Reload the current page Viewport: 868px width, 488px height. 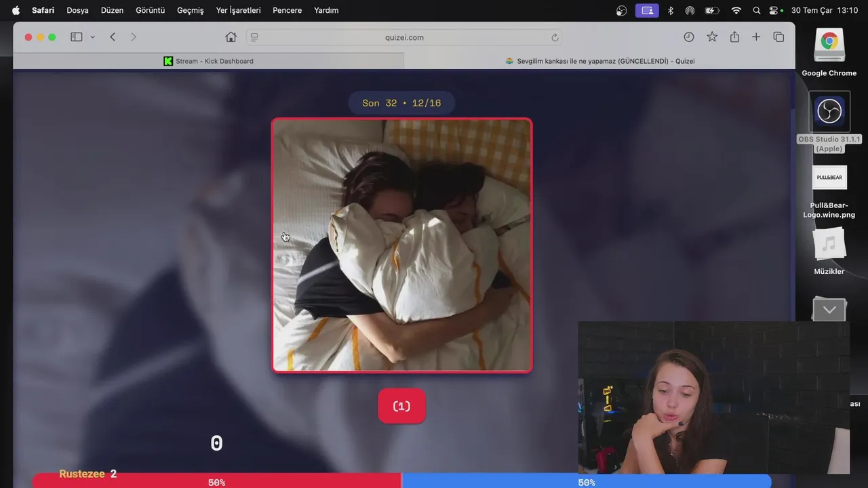point(555,37)
